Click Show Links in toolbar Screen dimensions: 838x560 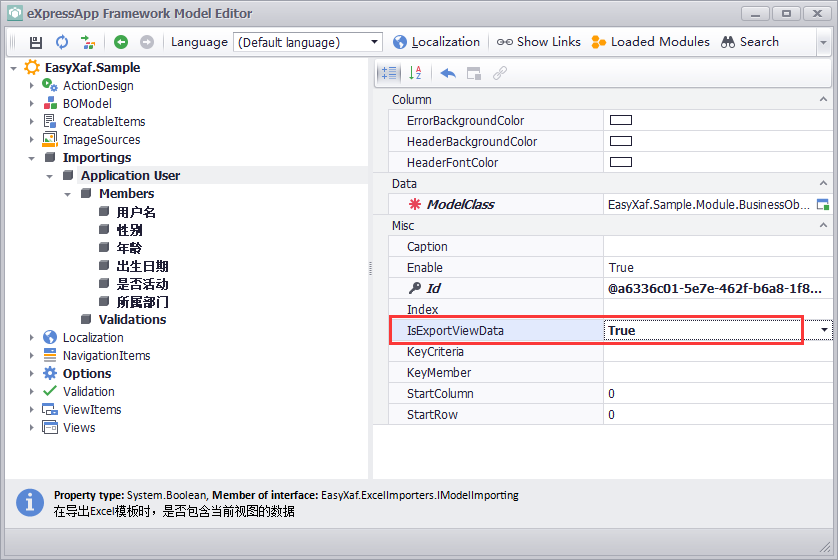[x=539, y=42]
